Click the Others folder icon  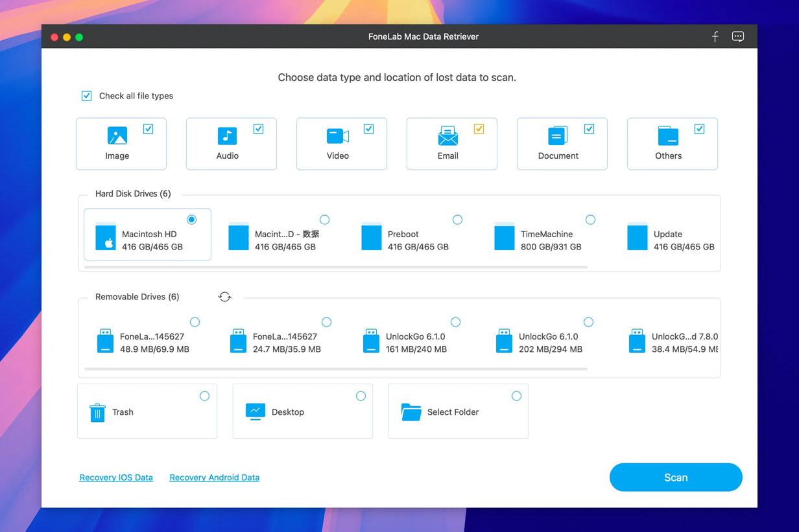click(x=668, y=136)
